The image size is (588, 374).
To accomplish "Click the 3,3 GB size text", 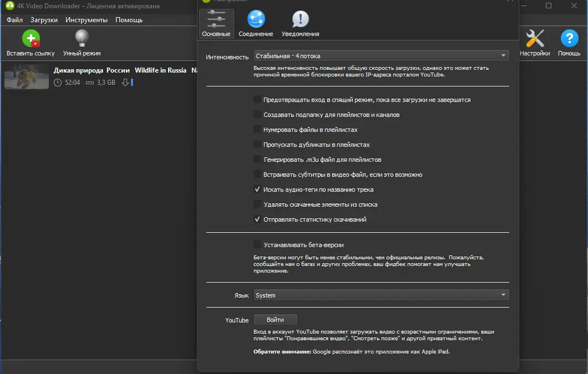I will click(106, 83).
